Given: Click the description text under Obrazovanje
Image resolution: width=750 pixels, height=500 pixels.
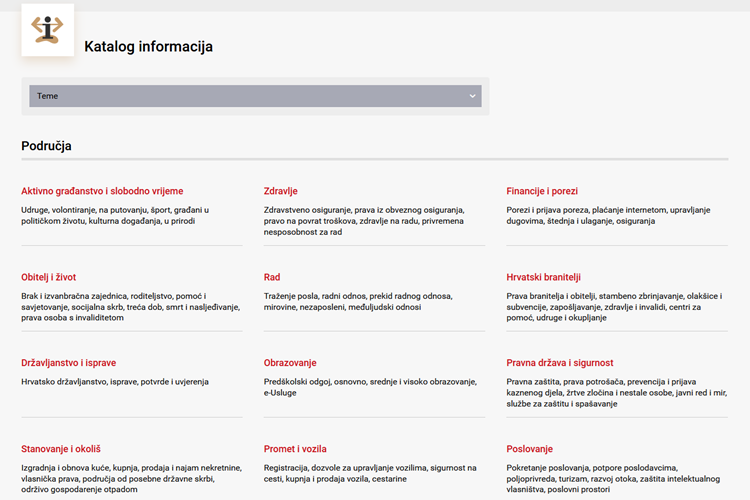Looking at the screenshot, I should point(370,387).
